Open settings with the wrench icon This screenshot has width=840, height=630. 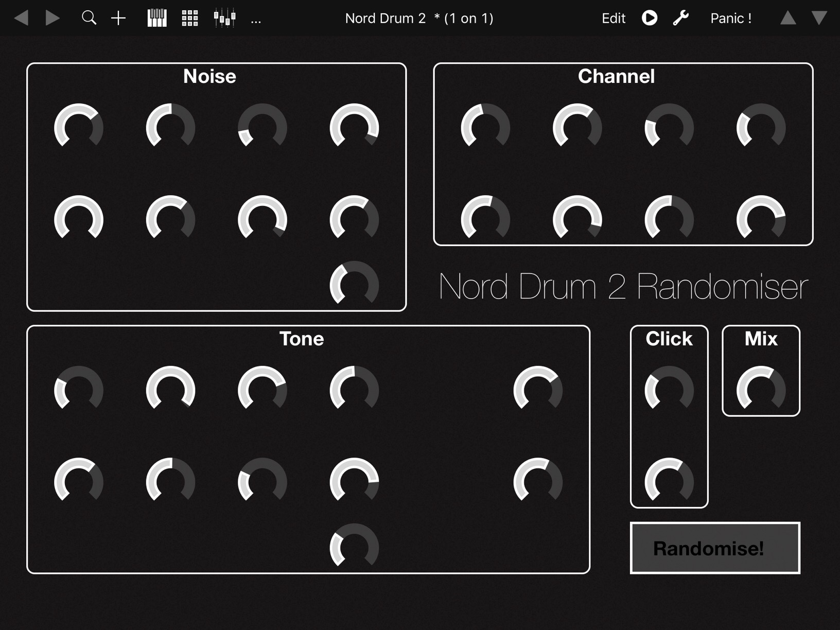tap(681, 18)
